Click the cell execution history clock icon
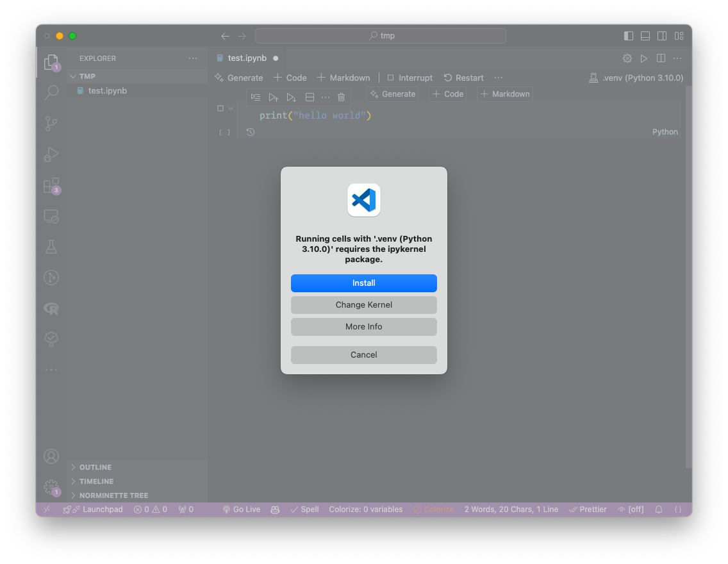The image size is (728, 564). click(251, 132)
